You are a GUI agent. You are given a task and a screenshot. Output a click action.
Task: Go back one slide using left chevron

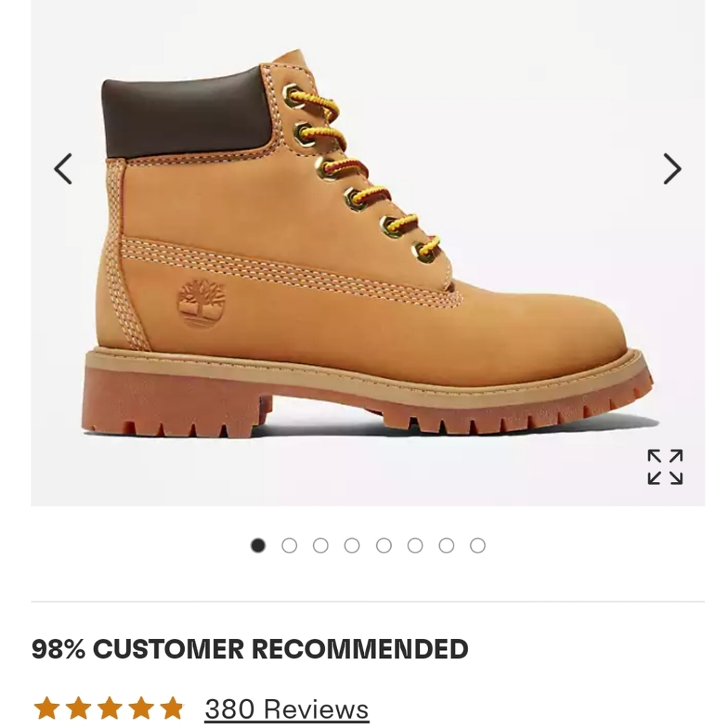63,167
